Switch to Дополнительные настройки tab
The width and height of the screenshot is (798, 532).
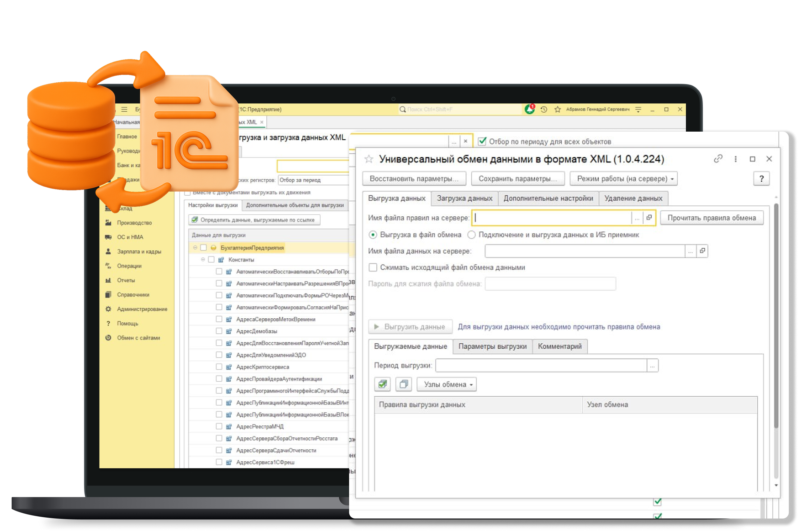[x=548, y=198]
